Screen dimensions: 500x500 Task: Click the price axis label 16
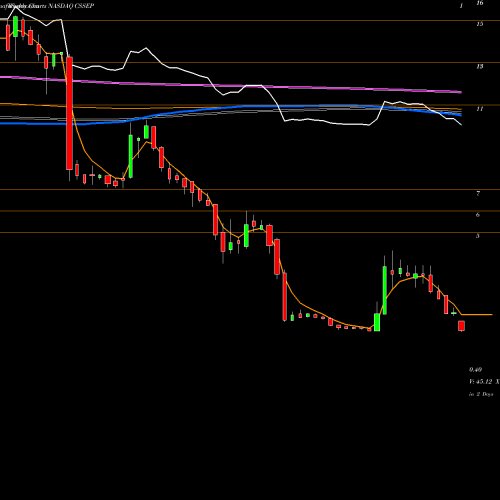pyautogui.click(x=480, y=3)
